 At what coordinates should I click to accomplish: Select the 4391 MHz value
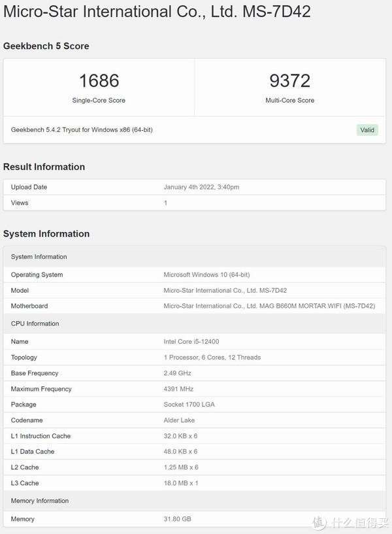pyautogui.click(x=178, y=389)
